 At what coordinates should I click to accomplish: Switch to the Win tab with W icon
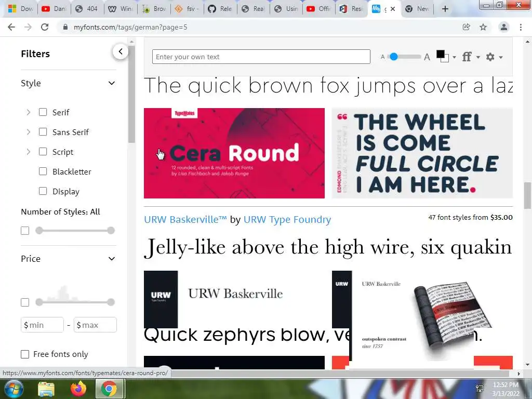pyautogui.click(x=121, y=9)
